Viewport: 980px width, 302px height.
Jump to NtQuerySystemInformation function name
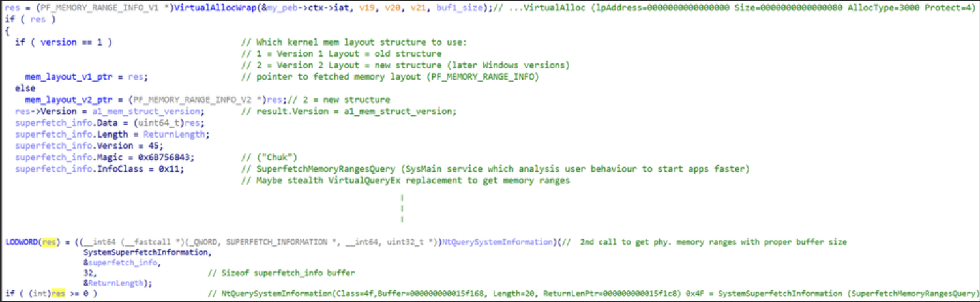coord(497,242)
